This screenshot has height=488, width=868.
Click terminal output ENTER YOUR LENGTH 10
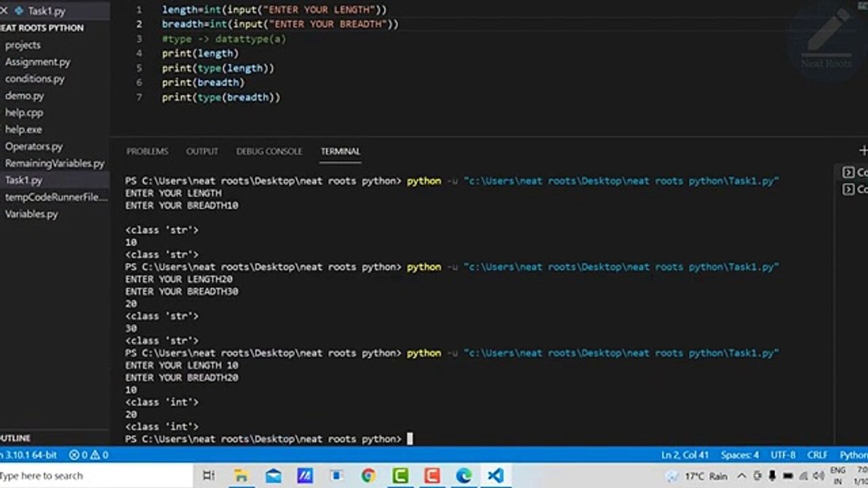pos(181,365)
